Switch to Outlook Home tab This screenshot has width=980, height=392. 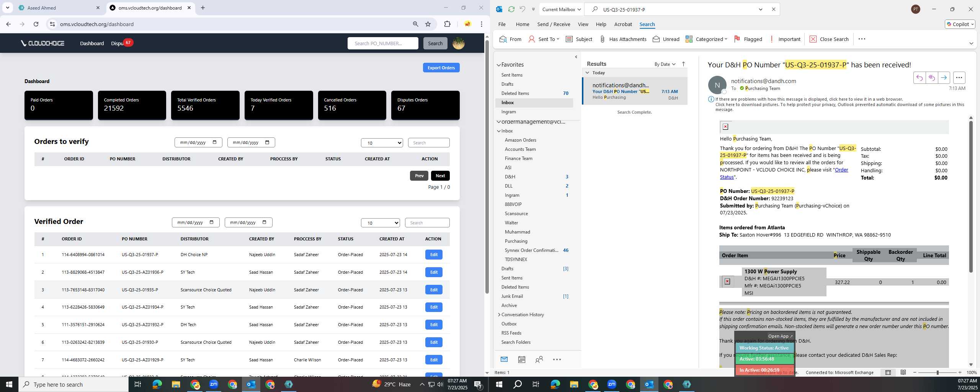coord(523,24)
